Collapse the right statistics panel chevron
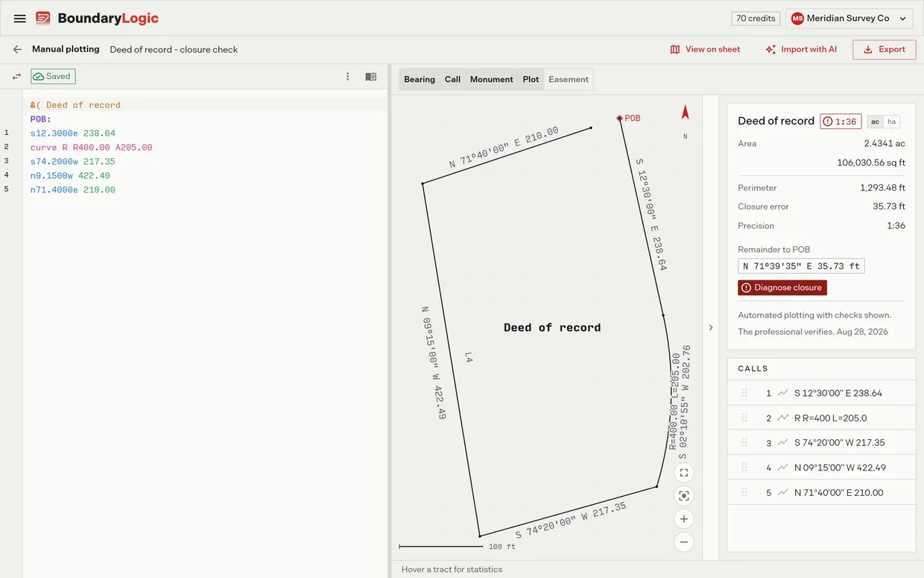Image resolution: width=924 pixels, height=578 pixels. click(x=710, y=327)
